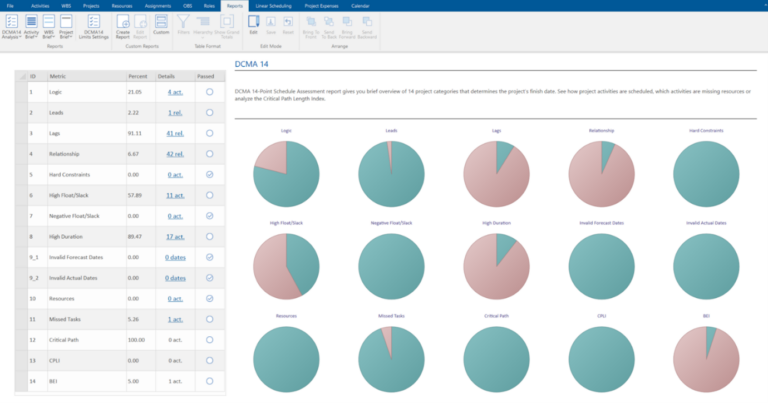Screen dimensions: 768x403
Task: Open the DCMA14 Analysis report dropdown
Action: click(12, 26)
